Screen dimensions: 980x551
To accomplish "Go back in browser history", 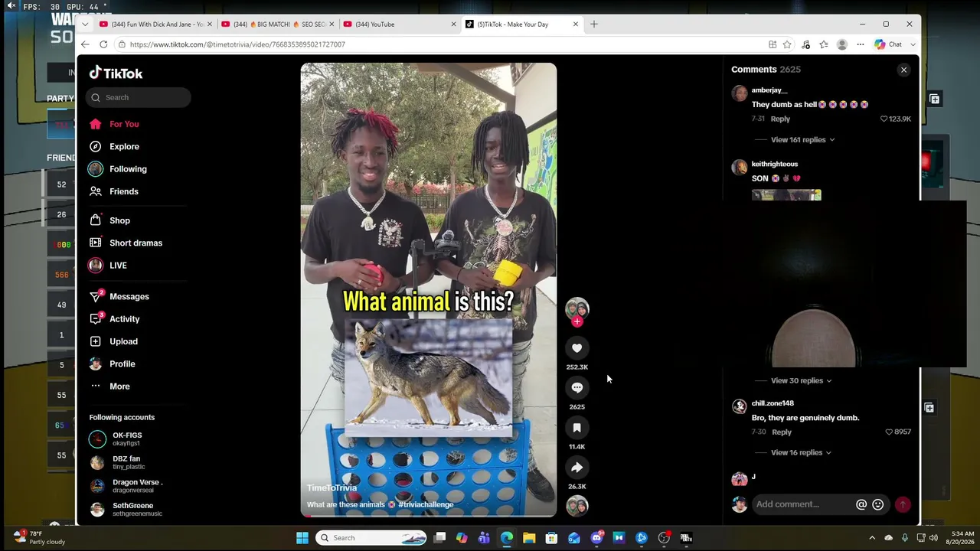I will pos(85,44).
